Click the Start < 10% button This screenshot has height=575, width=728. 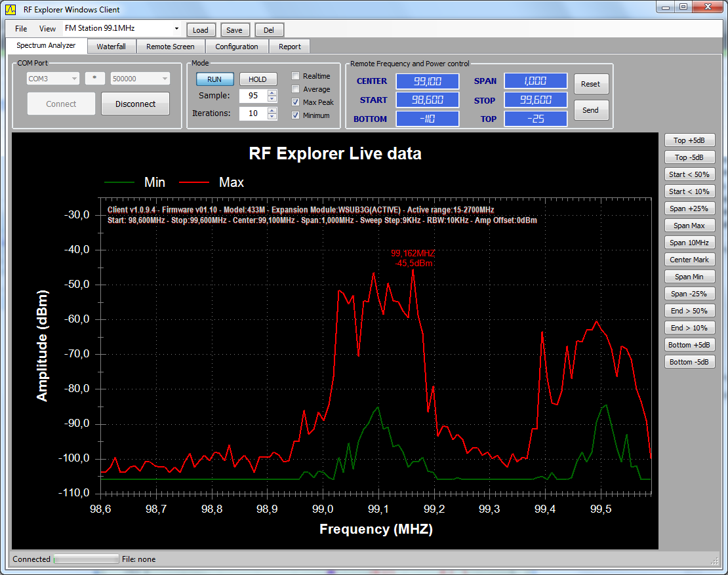(x=689, y=191)
